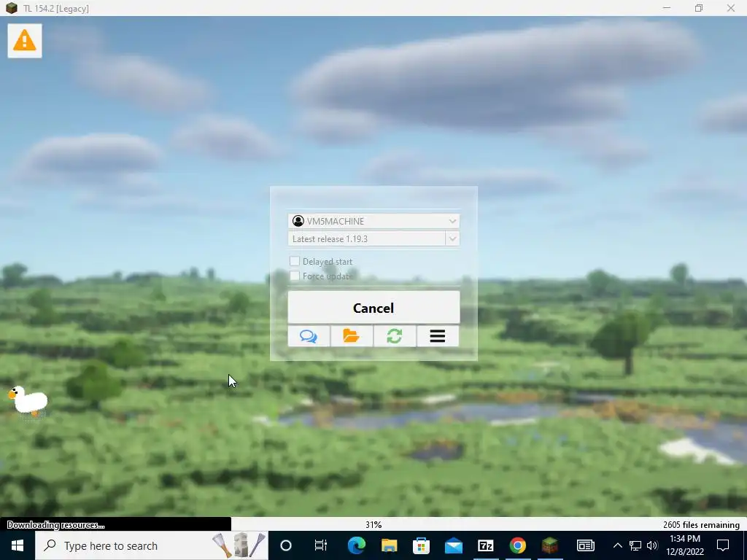
Task: Open the notification center icon
Action: point(723,545)
